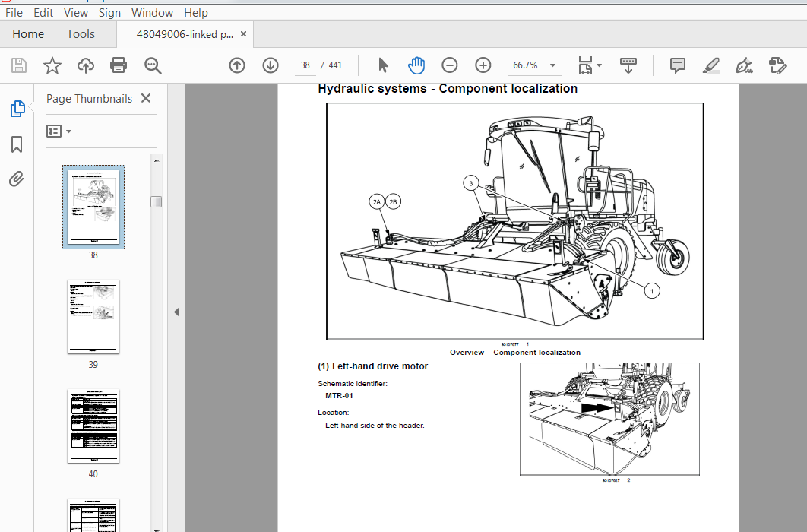Choose the selection arrow tool
The height and width of the screenshot is (532, 807).
383,65
